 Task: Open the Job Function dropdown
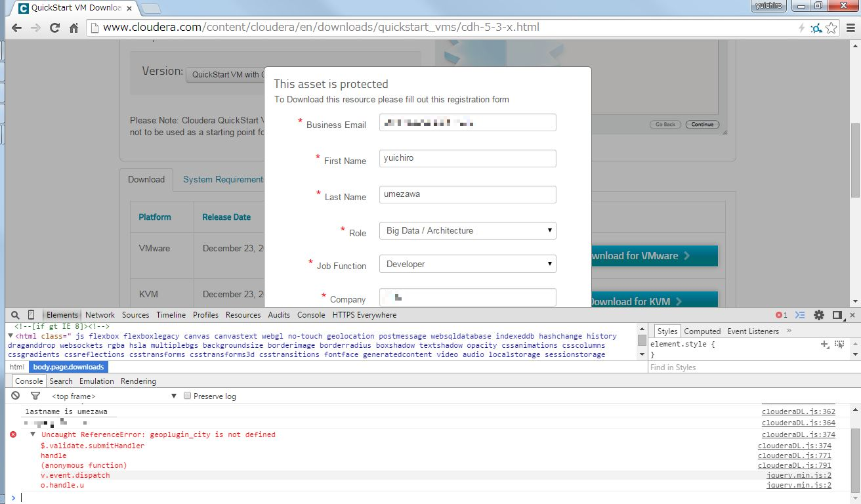(x=467, y=264)
